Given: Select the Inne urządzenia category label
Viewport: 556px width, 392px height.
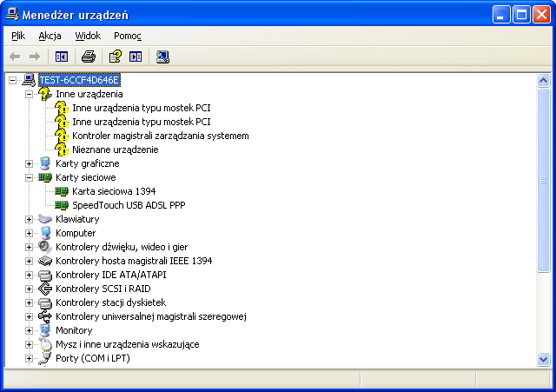Looking at the screenshot, I should pos(89,94).
